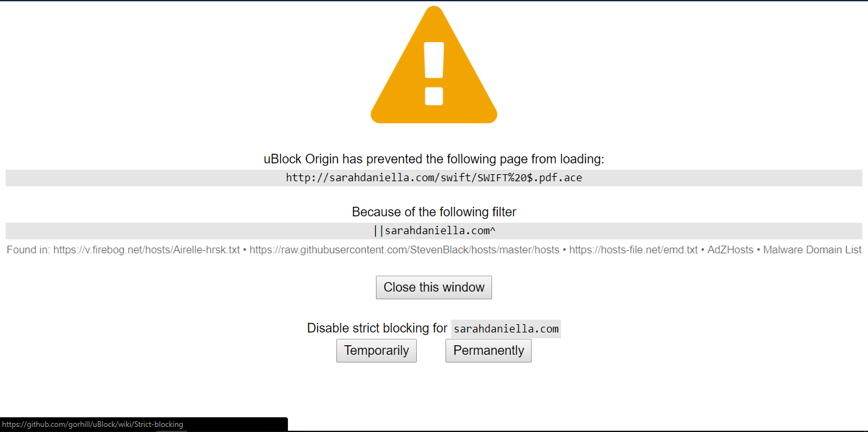Screen dimensions: 868x432
Task: Open the StevenBlack hosts GitHub link
Action: pyautogui.click(x=405, y=250)
